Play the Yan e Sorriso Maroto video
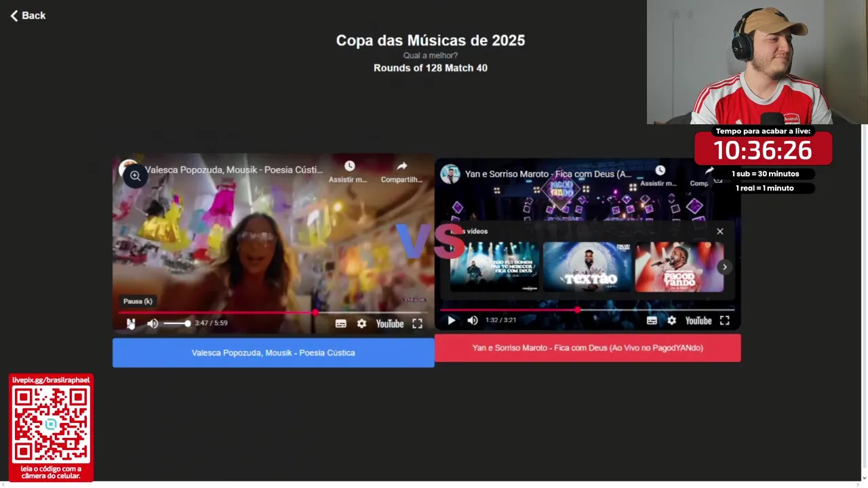 (452, 321)
